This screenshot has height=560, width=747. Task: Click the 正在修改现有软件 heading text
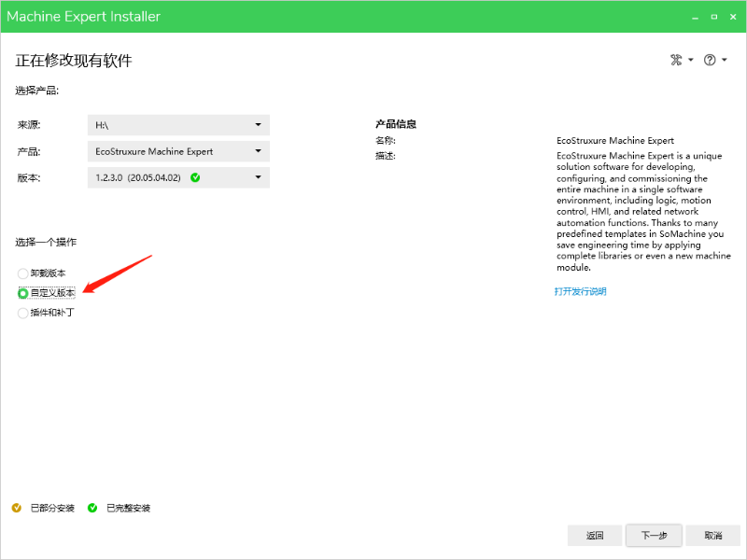coord(74,61)
